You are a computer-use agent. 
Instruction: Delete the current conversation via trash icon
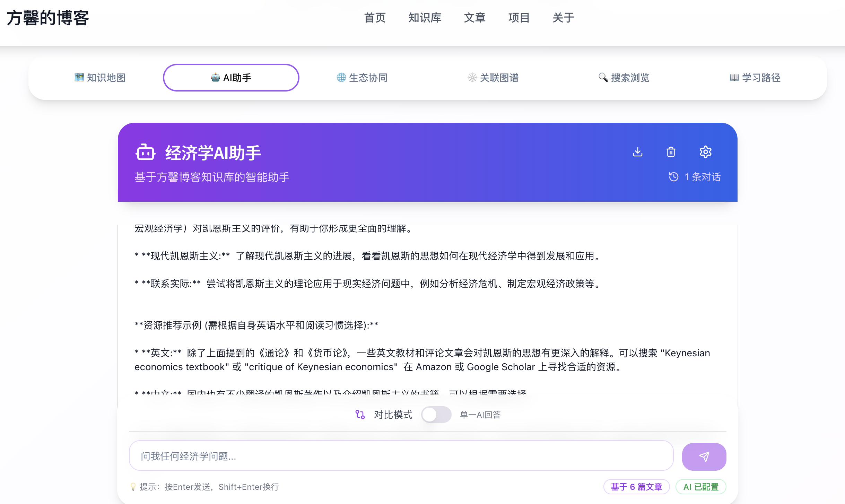pos(671,152)
